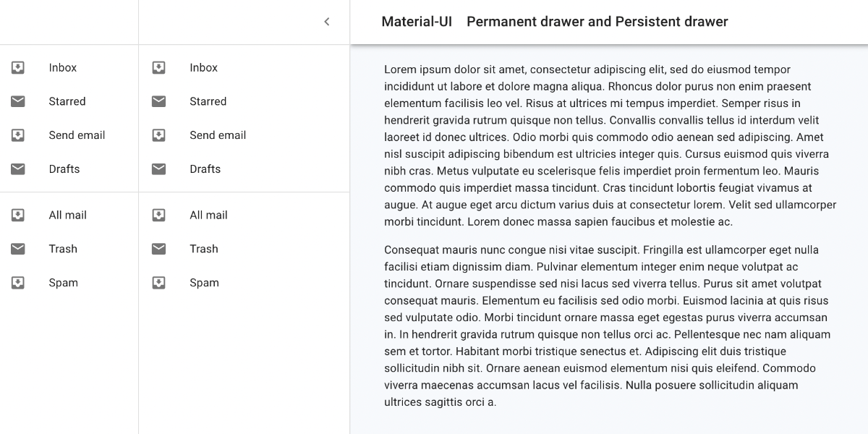The image size is (868, 434).
Task: Select the Starred mail icon in the left drawer
Action: point(18,101)
